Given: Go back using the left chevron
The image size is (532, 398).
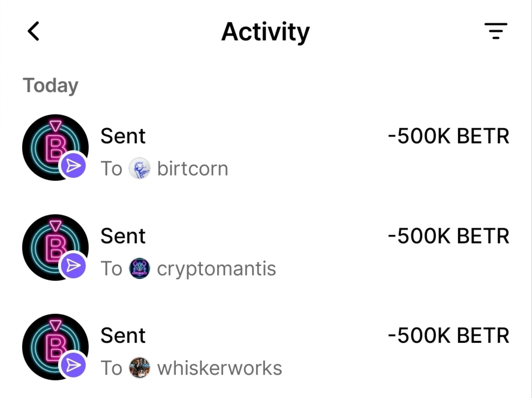Looking at the screenshot, I should 34,31.
